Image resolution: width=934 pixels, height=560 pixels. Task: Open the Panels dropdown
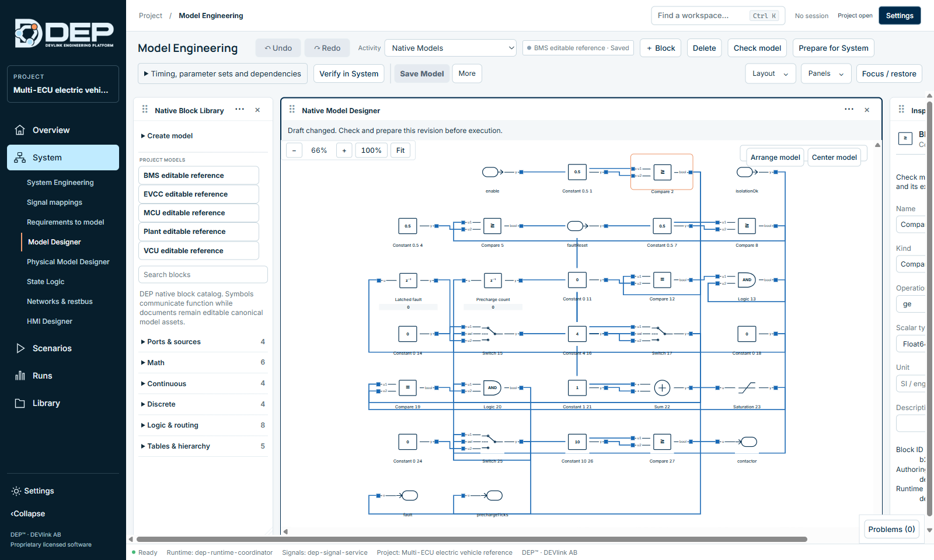(x=826, y=73)
